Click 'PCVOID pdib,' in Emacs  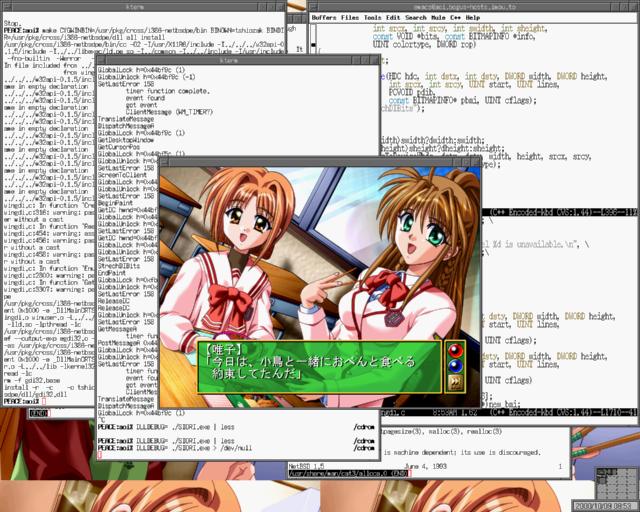pyautogui.click(x=412, y=92)
